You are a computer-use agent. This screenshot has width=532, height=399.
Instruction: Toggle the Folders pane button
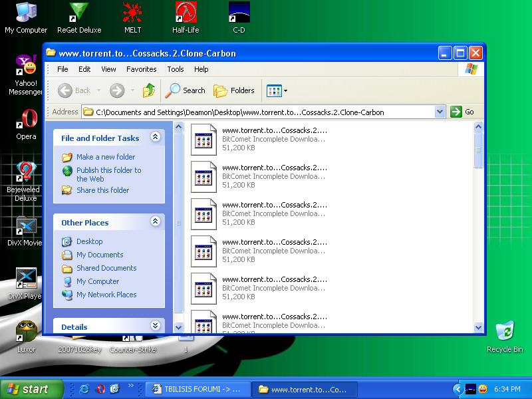pos(234,90)
